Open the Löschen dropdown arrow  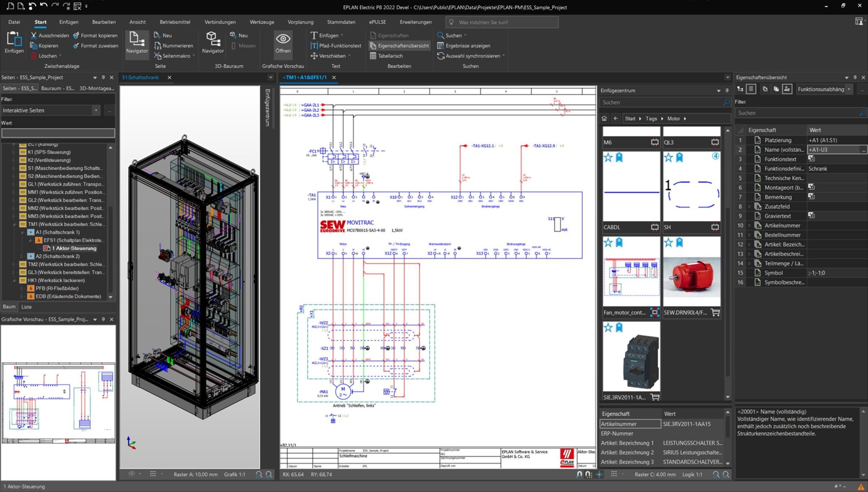(x=60, y=55)
